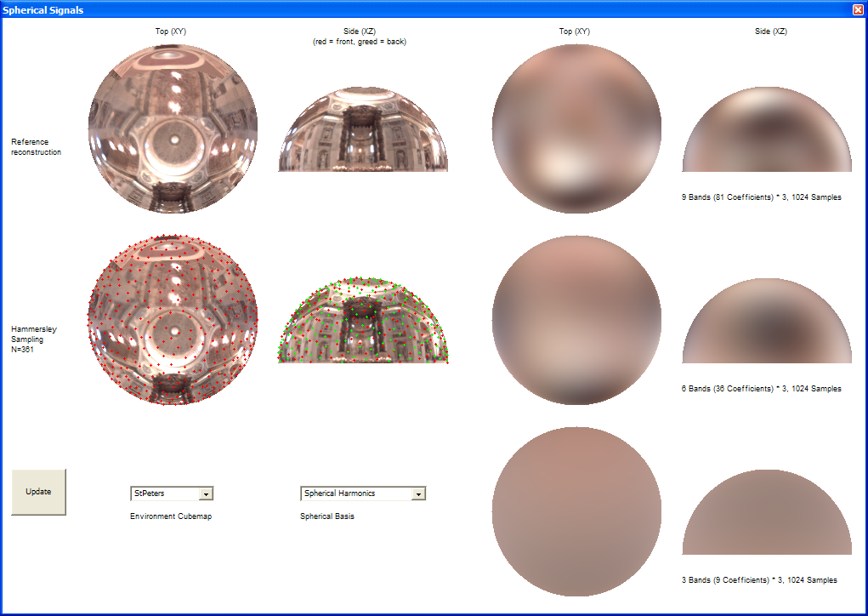The height and width of the screenshot is (616, 868).
Task: Select the reference reconstruction side view dome
Action: tap(363, 129)
